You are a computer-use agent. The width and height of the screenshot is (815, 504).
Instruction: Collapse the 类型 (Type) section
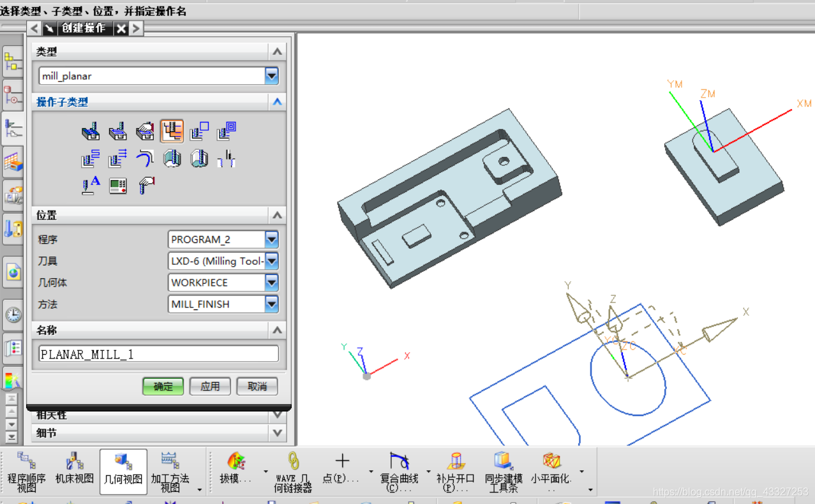(x=277, y=52)
